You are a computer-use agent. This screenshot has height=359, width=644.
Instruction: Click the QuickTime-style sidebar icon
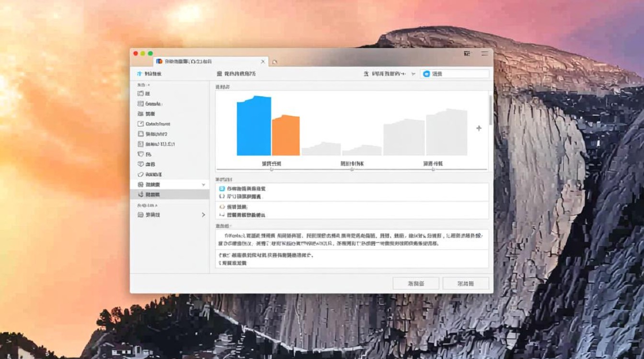point(140,123)
